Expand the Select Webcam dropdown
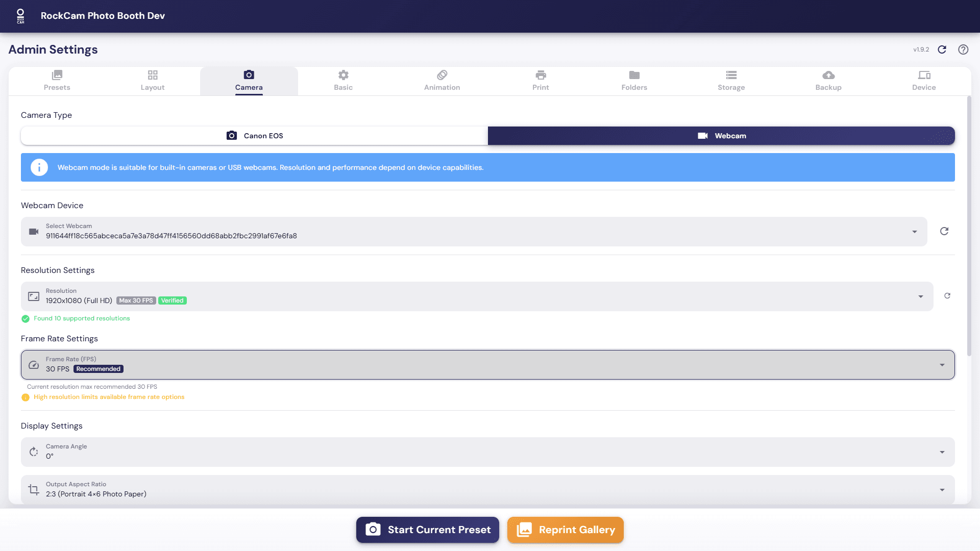 [914, 232]
